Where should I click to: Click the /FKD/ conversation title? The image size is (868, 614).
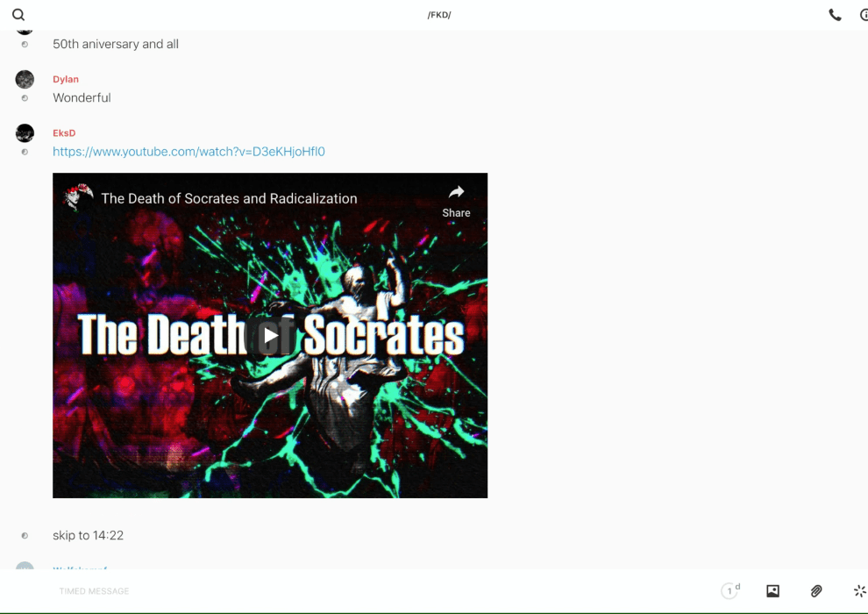click(x=439, y=15)
